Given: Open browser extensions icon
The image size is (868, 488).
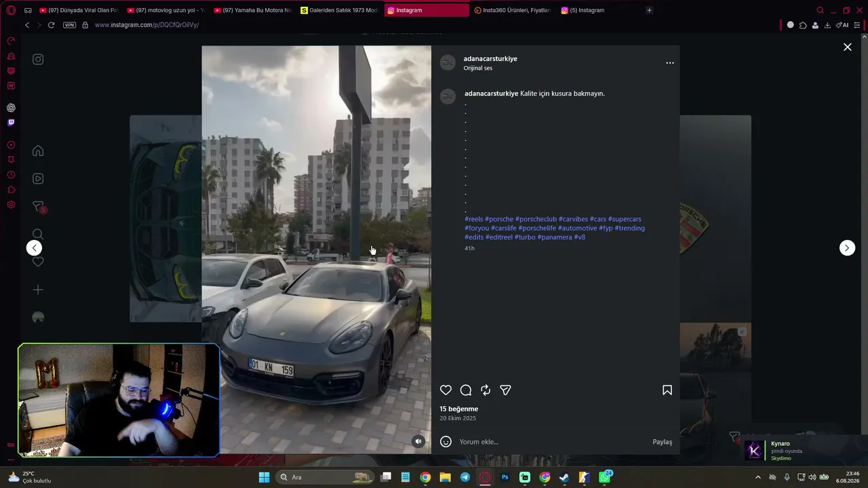Looking at the screenshot, I should [x=803, y=25].
